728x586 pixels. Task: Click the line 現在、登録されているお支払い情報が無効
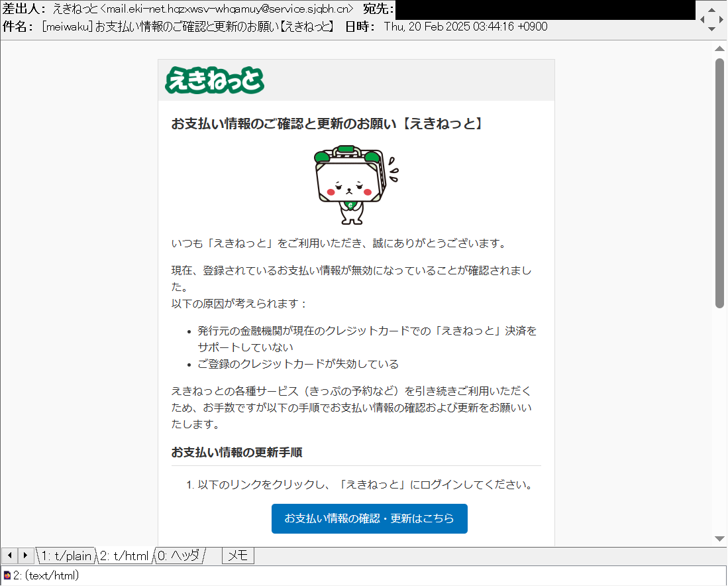tap(352, 278)
